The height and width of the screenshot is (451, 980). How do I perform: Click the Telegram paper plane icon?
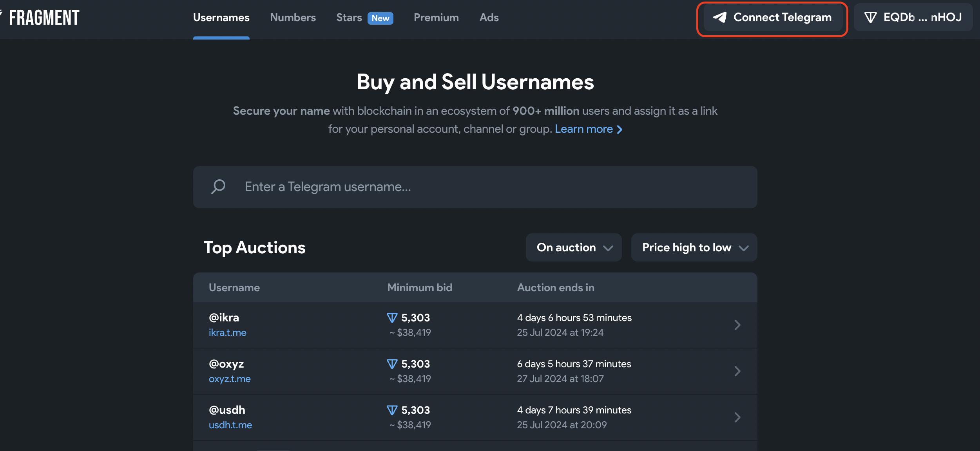click(x=720, y=17)
